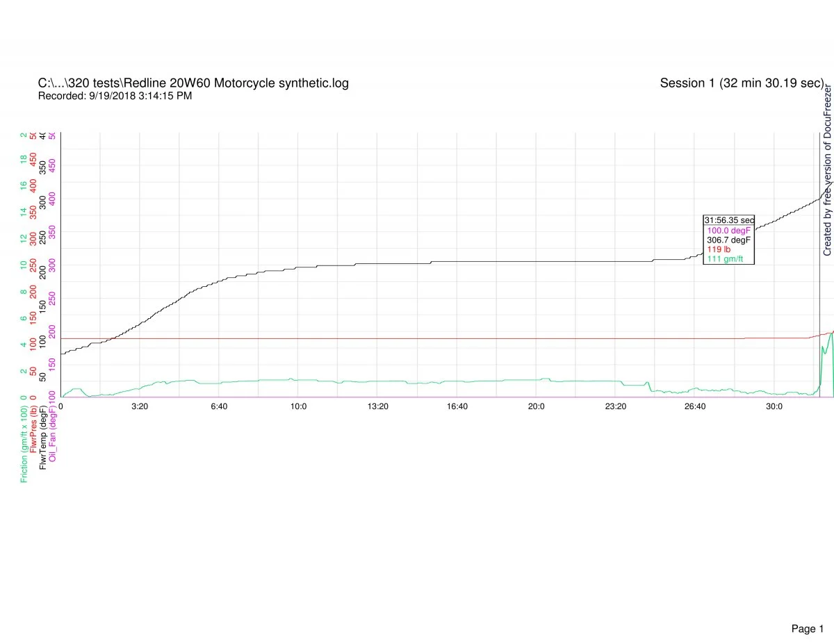The width and height of the screenshot is (834, 644).
Task: Click the 3:20 time axis tick
Action: coord(140,406)
